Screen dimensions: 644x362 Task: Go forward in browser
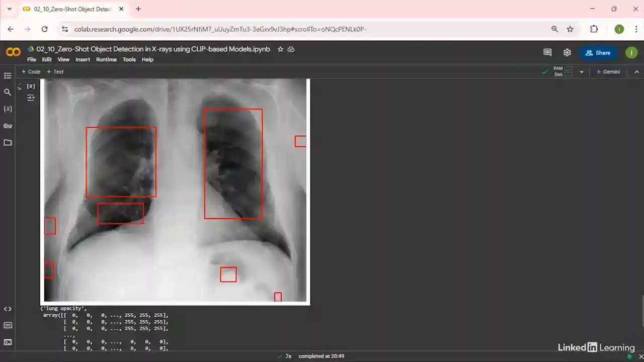tap(28, 29)
